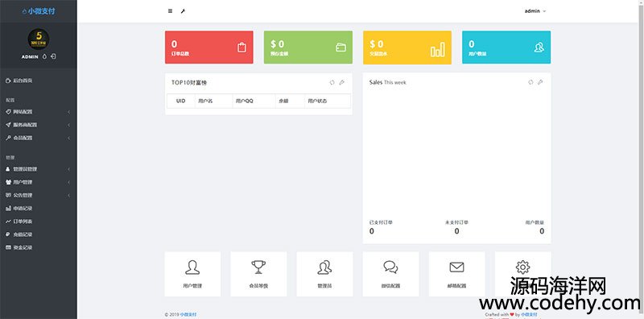This screenshot has height=319, width=644.
Task: Toggle the hamburger sidebar menu icon
Action: click(x=170, y=11)
